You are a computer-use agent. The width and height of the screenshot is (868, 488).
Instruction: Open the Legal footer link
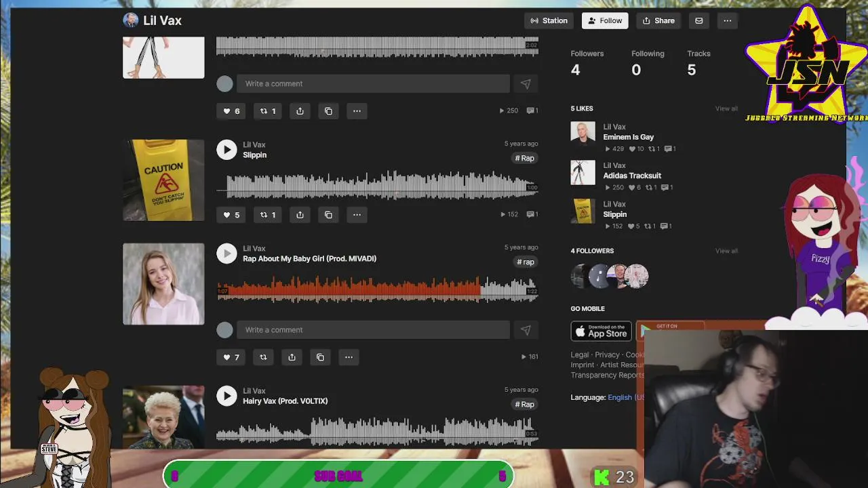[580, 354]
